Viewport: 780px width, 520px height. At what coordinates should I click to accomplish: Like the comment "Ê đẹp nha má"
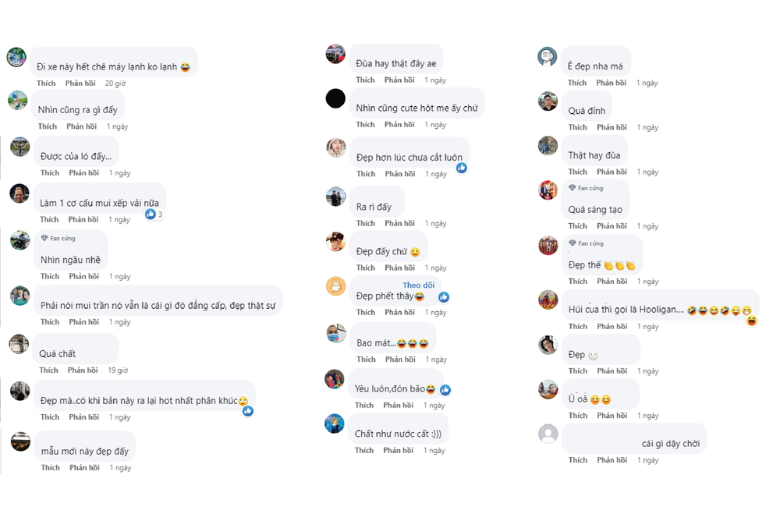(577, 83)
